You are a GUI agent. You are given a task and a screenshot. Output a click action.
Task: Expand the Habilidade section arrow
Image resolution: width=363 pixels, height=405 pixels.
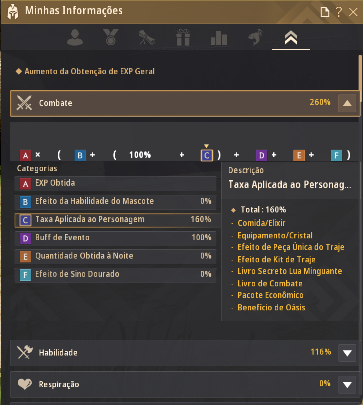pos(347,353)
